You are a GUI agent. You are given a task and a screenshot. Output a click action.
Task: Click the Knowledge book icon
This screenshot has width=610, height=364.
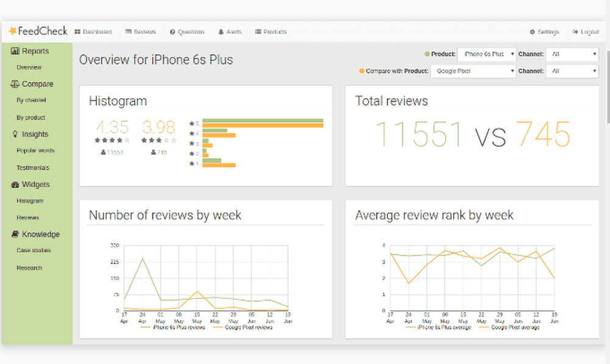[x=15, y=234]
